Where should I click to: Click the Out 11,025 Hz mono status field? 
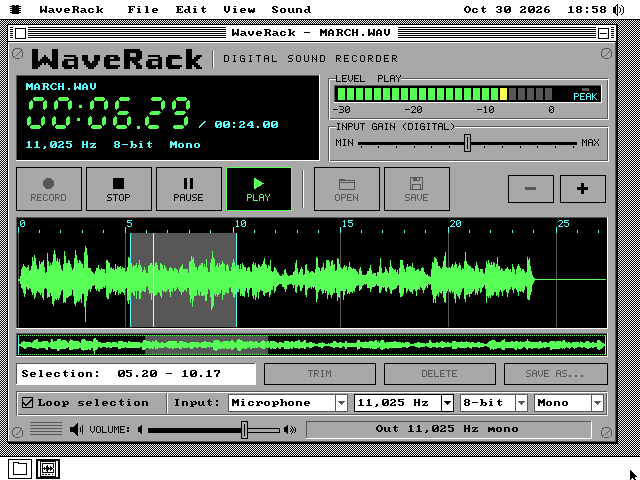[x=449, y=429]
